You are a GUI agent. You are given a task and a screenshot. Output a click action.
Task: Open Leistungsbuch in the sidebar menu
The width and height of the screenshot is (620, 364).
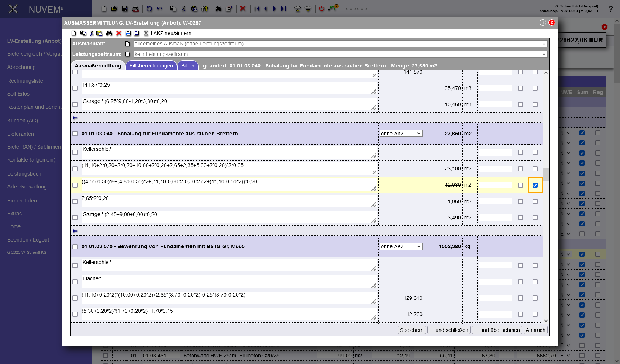coord(24,174)
